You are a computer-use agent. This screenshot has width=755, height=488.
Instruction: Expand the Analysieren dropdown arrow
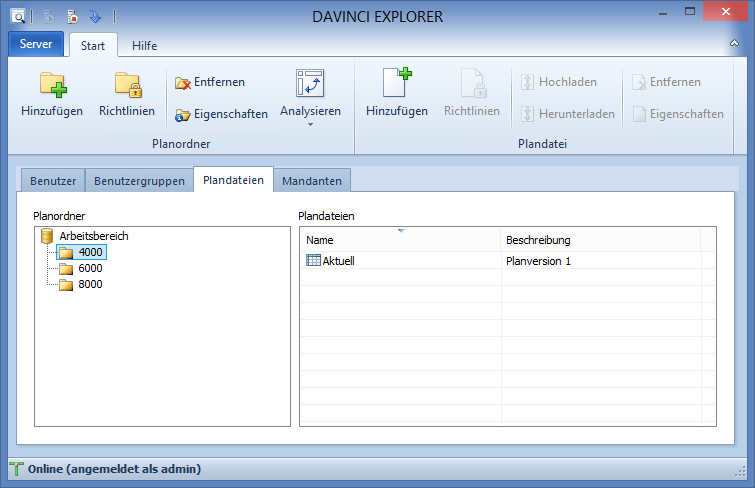tap(310, 125)
